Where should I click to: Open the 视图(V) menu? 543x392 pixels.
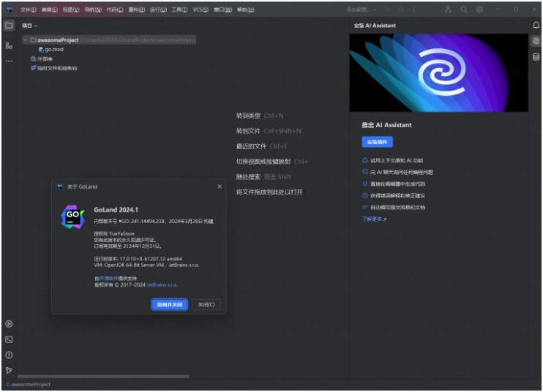point(71,10)
